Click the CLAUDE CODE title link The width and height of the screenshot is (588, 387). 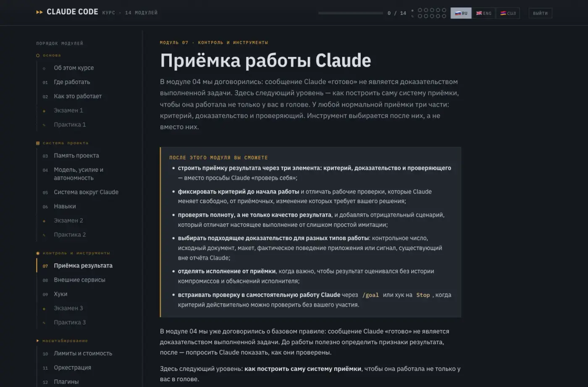click(x=72, y=12)
